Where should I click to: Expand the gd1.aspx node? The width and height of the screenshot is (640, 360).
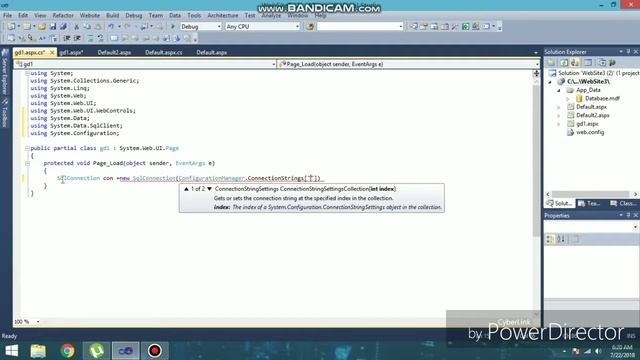[x=559, y=124]
